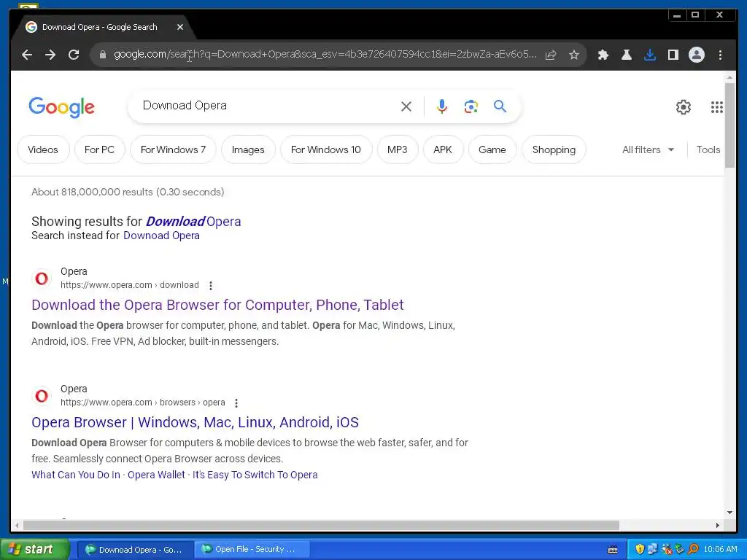Click the horizontal scrollbar thumb
This screenshot has width=747, height=560.
click(321, 525)
